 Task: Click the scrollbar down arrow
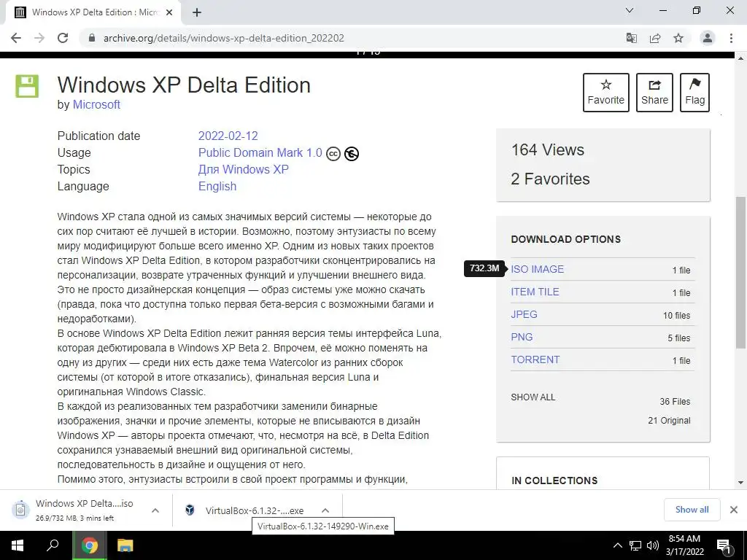click(x=740, y=483)
